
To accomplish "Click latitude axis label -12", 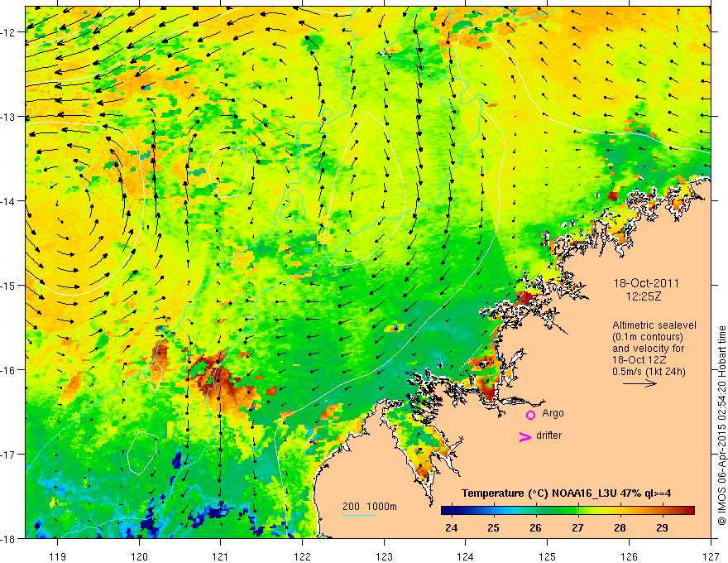I will coord(8,32).
